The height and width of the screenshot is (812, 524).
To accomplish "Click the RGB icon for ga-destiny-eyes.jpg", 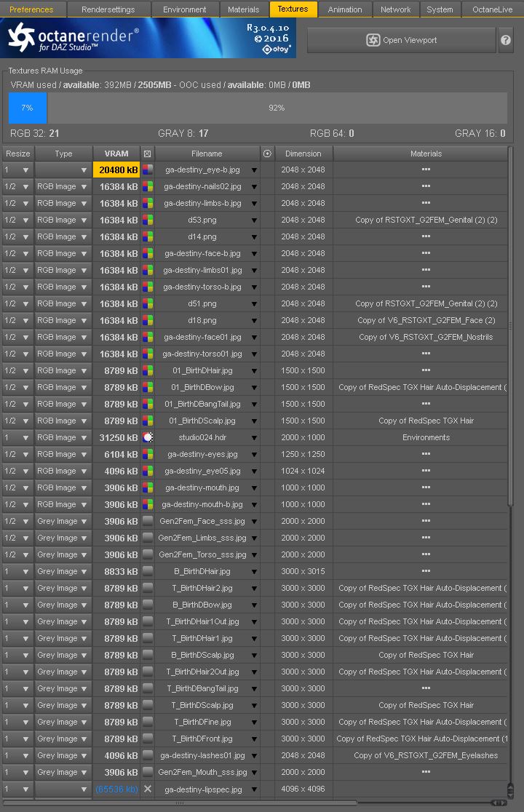I will pyautogui.click(x=148, y=454).
